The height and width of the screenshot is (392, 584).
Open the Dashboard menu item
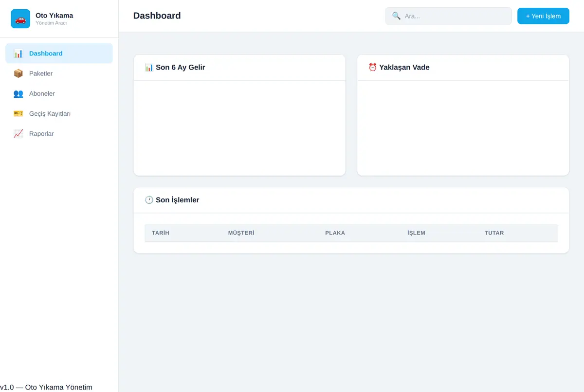(x=59, y=53)
